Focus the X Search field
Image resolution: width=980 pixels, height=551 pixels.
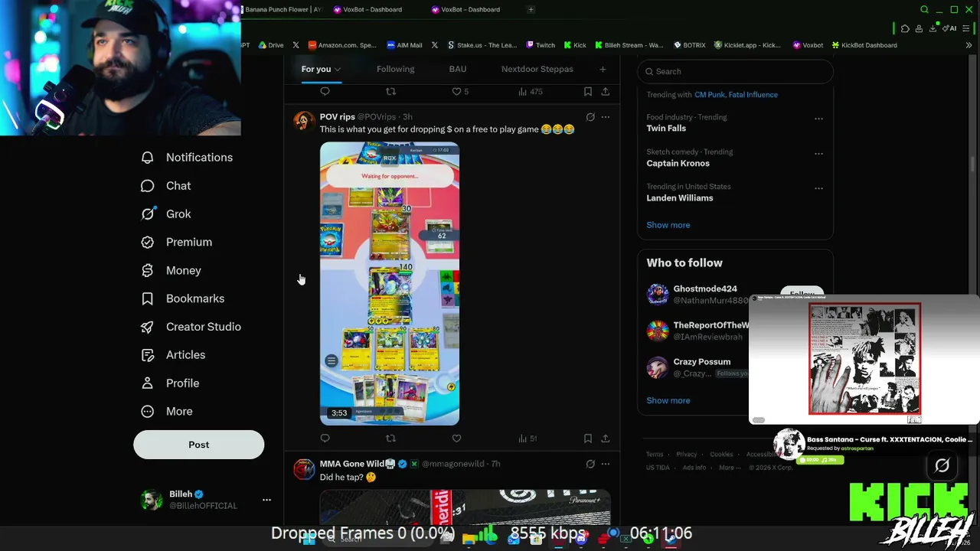(735, 71)
